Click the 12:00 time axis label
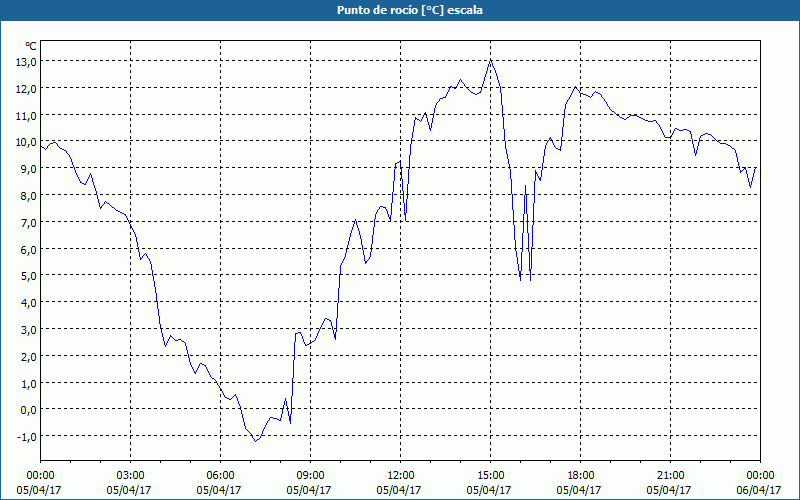 click(401, 476)
